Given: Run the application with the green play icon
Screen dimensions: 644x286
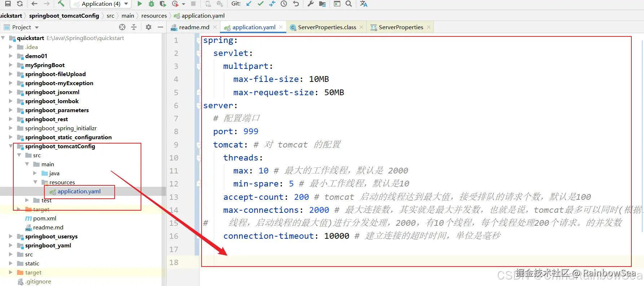Looking at the screenshot, I should (x=140, y=4).
